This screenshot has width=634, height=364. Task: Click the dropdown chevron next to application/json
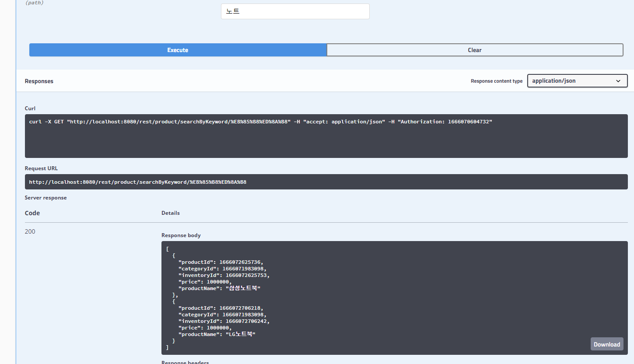(618, 81)
